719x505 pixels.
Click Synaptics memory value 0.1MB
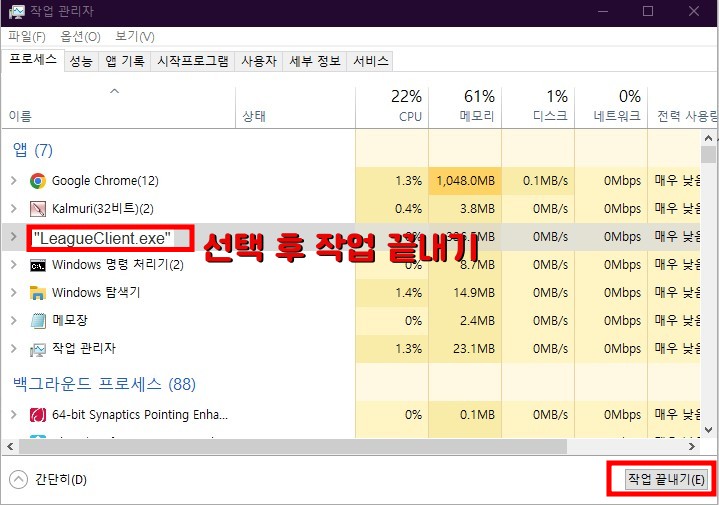[x=477, y=415]
